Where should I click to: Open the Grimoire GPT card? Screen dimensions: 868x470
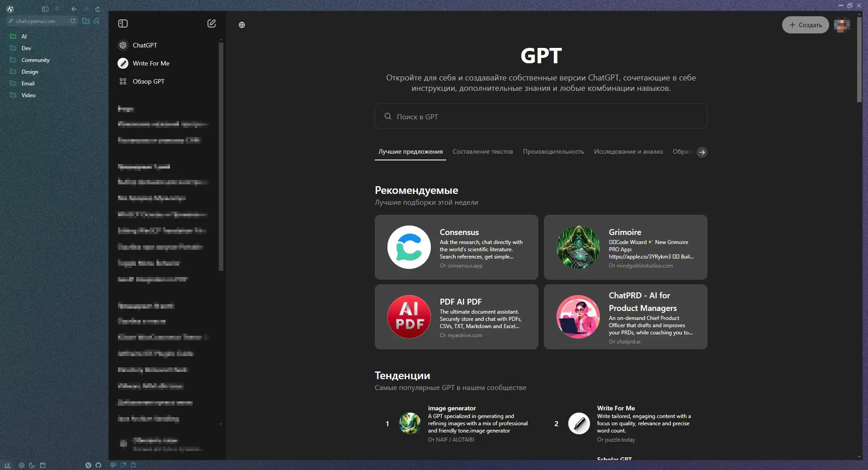(626, 247)
